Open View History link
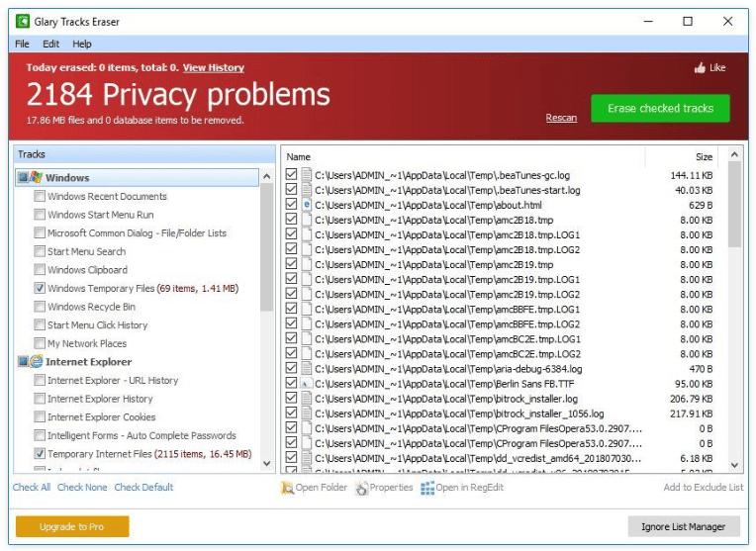The width and height of the screenshot is (756, 551). tap(213, 68)
